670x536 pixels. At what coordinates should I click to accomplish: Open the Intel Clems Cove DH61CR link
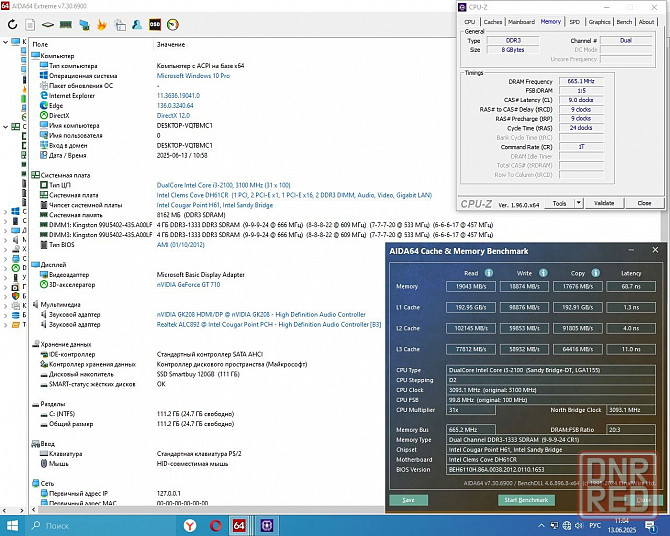coord(294,195)
